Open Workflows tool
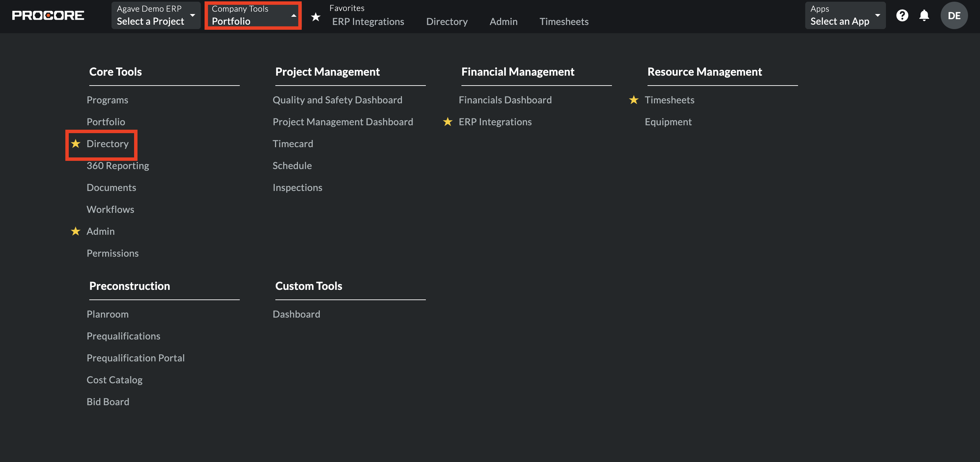 pos(110,209)
